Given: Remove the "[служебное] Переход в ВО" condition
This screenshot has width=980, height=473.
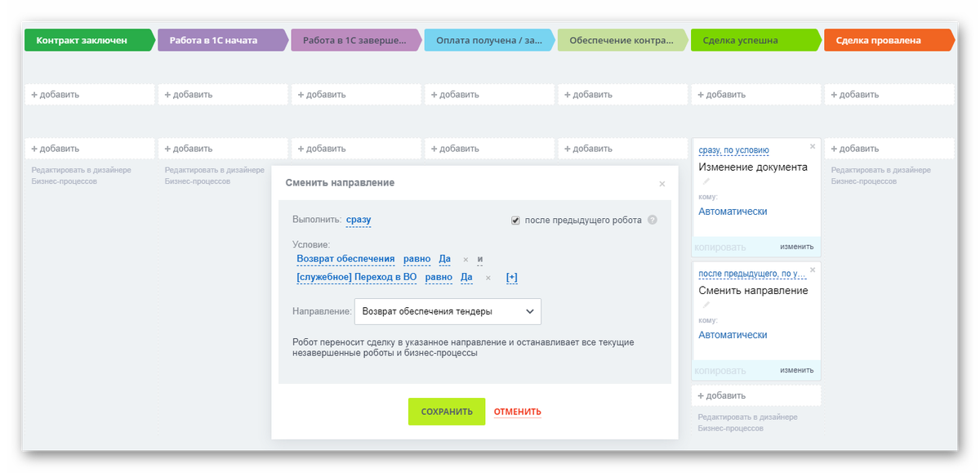Looking at the screenshot, I should pos(488,277).
